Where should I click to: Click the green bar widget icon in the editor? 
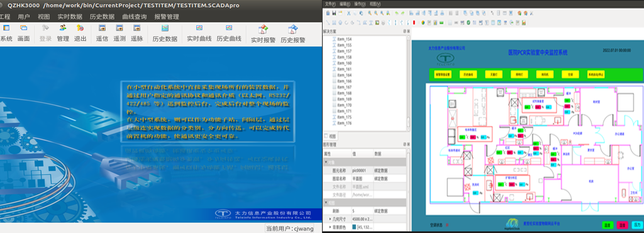click(x=441, y=23)
